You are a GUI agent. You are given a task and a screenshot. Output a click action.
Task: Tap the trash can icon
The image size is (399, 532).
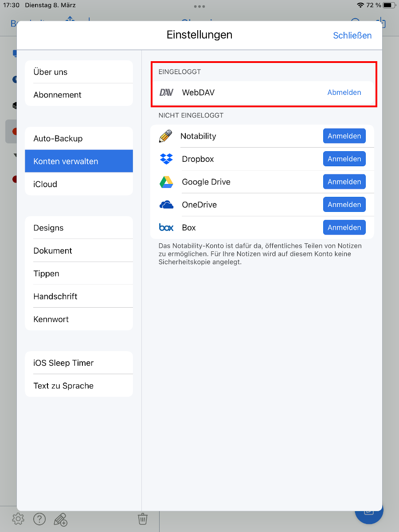[142, 519]
